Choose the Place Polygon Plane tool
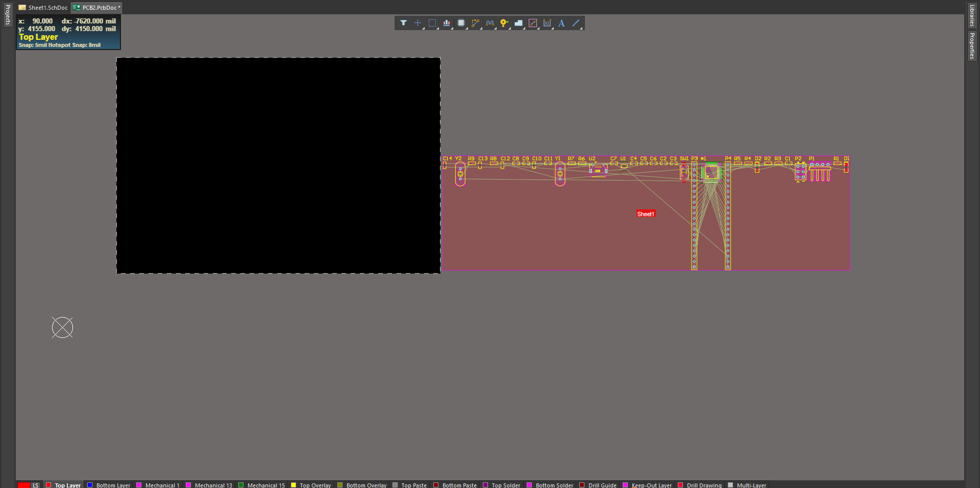Viewport: 980px width, 488px height. 519,23
